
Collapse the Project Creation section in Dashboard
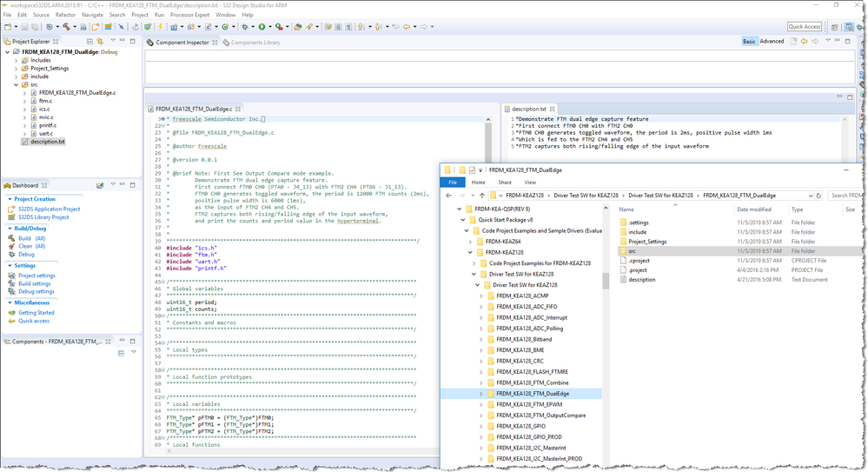pos(10,199)
